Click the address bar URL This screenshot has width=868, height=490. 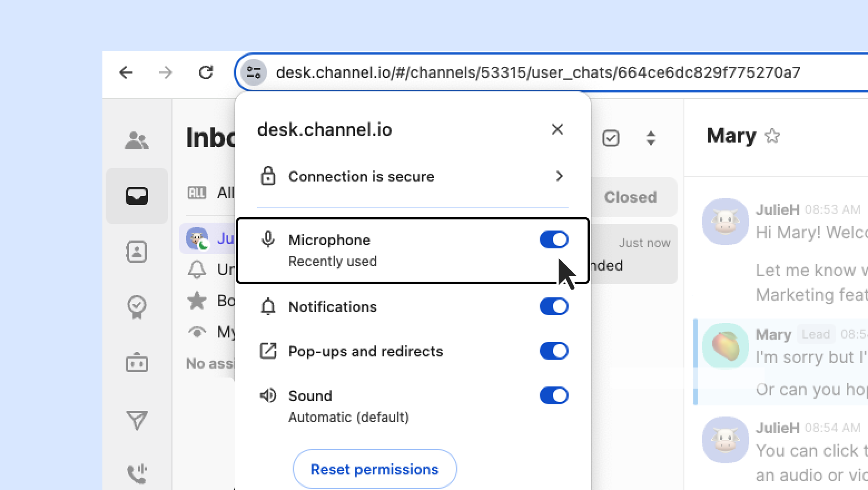point(537,72)
